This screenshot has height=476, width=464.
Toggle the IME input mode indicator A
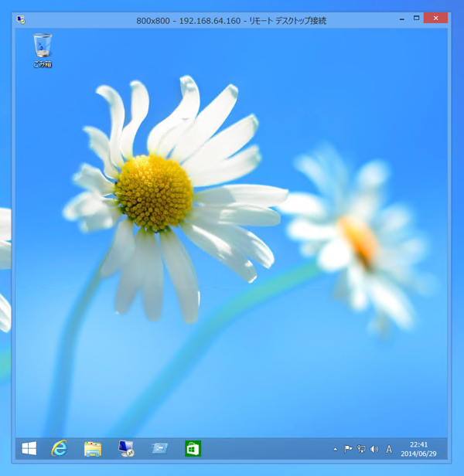pyautogui.click(x=389, y=449)
